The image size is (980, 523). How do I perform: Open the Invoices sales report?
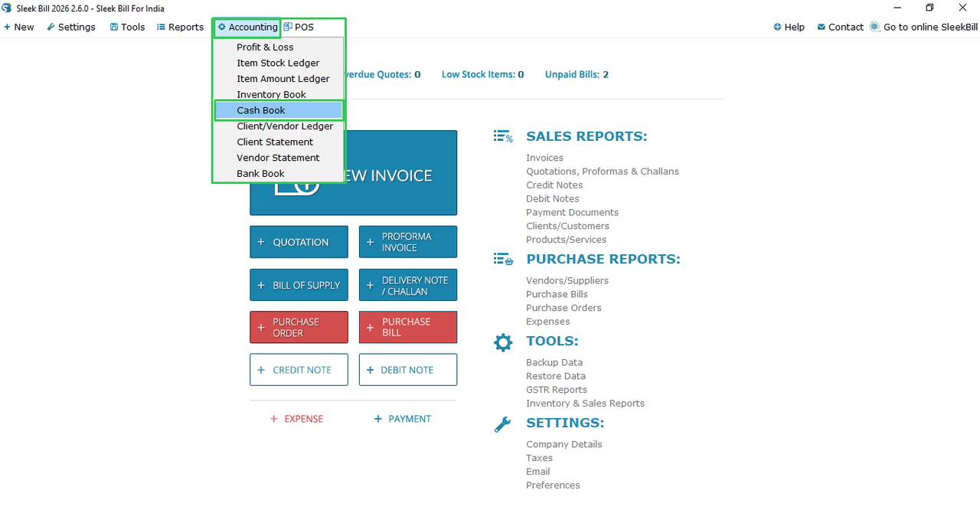(x=544, y=158)
